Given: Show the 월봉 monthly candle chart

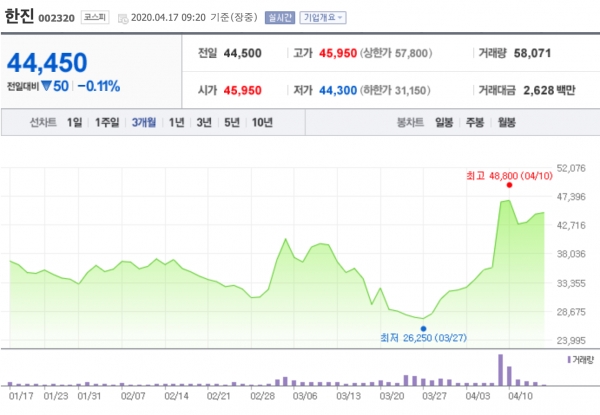Looking at the screenshot, I should click(x=506, y=122).
